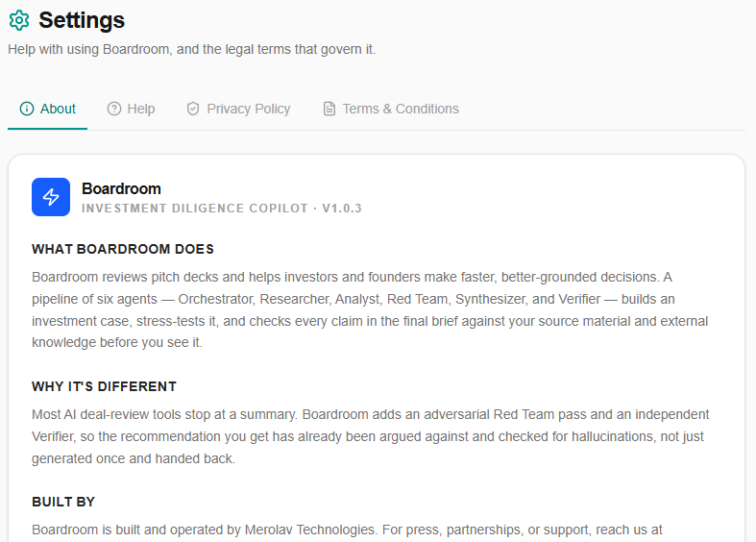Click the Red Team and Verifier paragraph

pos(370,436)
